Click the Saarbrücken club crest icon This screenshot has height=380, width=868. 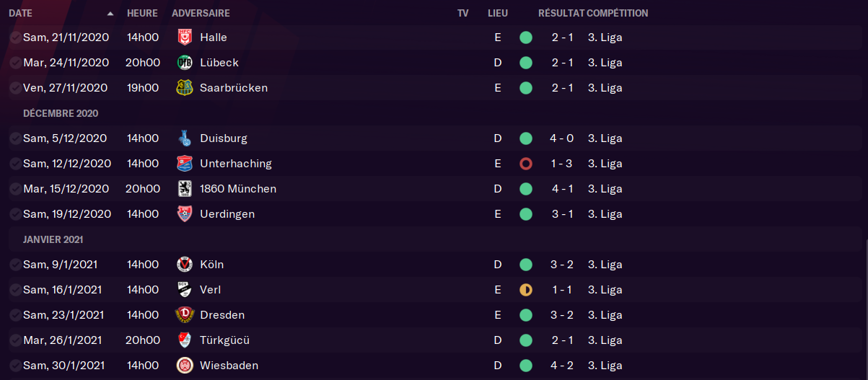pos(185,88)
